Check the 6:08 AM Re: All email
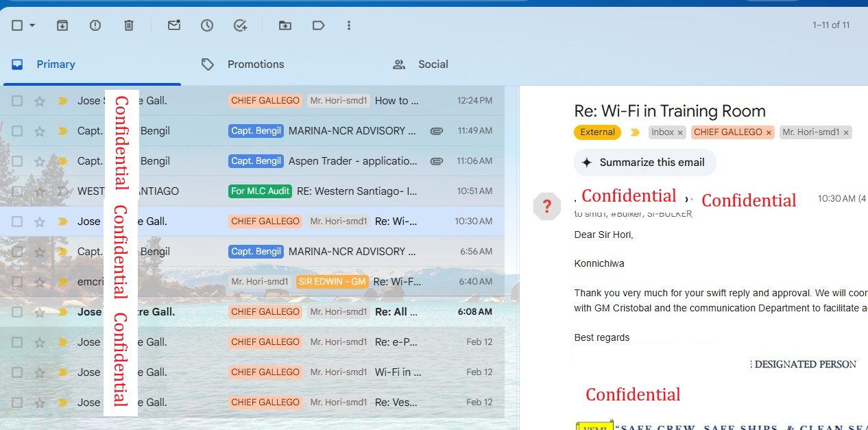 click(17, 312)
